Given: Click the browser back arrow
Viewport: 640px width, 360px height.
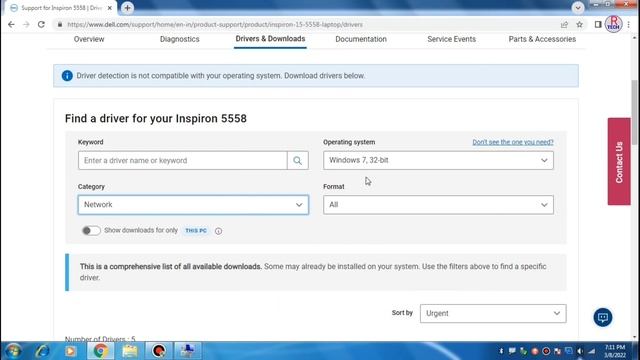Looking at the screenshot, I should pos(11,24).
